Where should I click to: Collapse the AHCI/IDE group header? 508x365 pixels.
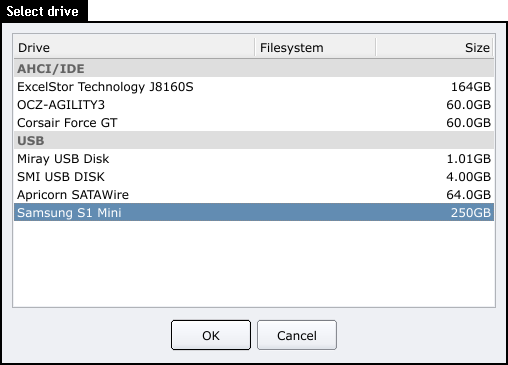click(254, 69)
